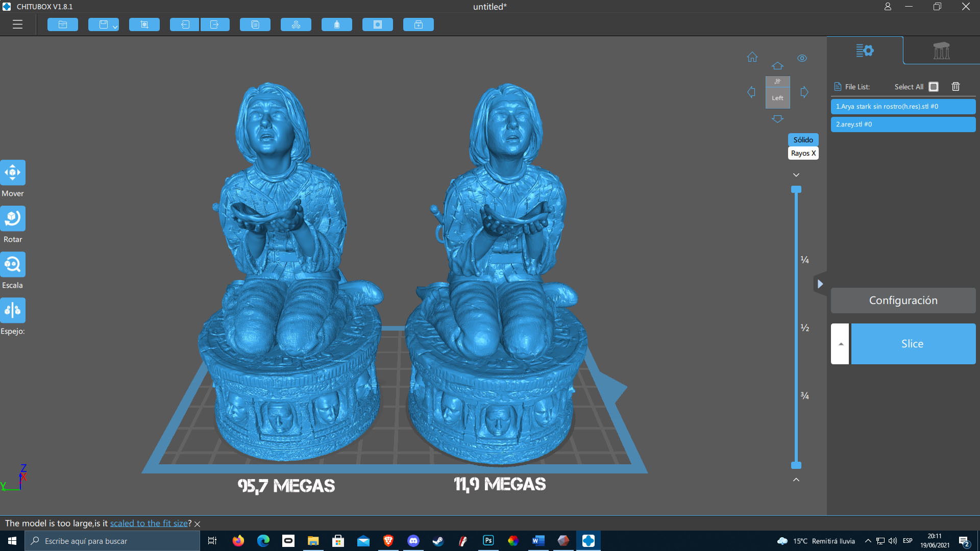Click the top handle of layer slider
The height and width of the screenshot is (551, 980).
click(796, 189)
